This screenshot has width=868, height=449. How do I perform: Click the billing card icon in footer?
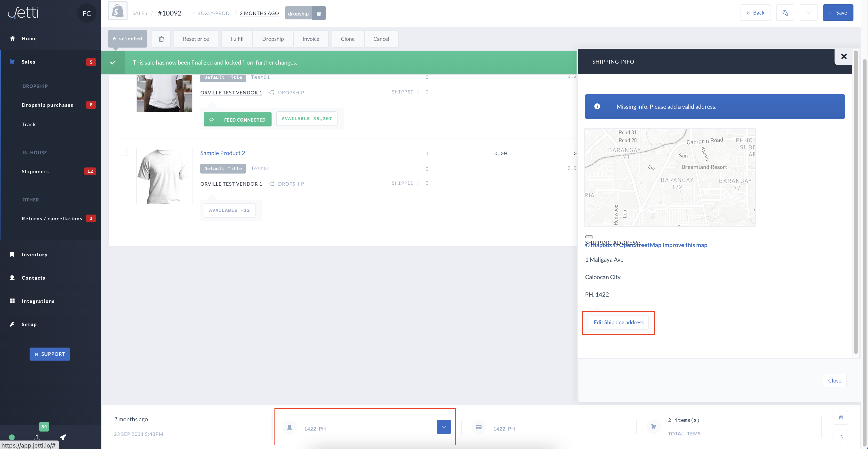[478, 427]
